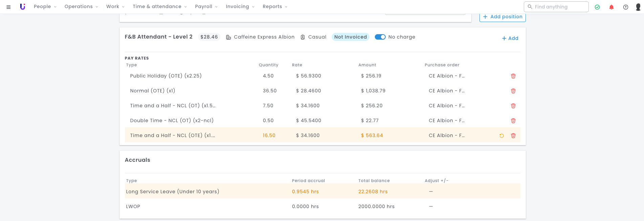Screen dimensions: 644x221
Task: Expand the Time & attendance menu
Action: click(x=160, y=6)
